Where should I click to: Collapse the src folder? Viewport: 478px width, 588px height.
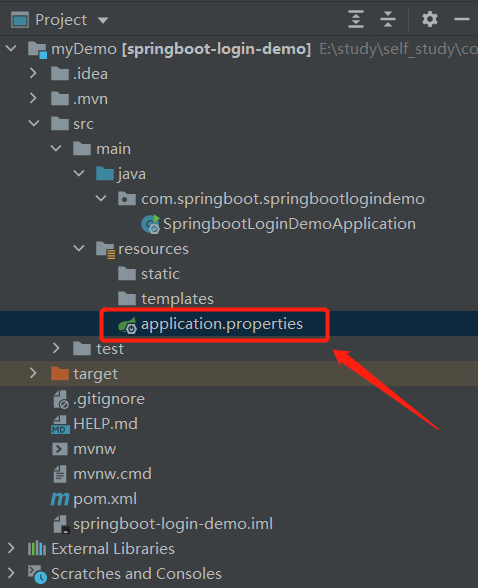tap(34, 123)
